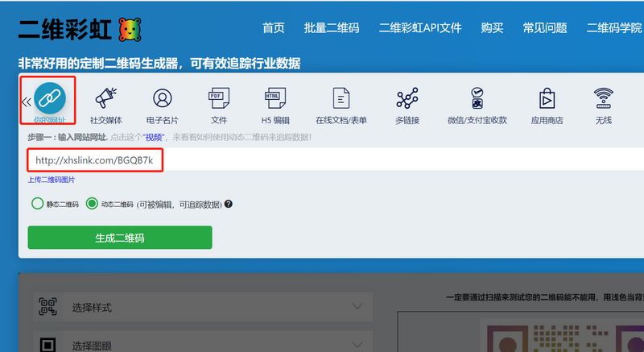
Task: Click the square eye icon beside 选择图眼
Action: point(48,345)
